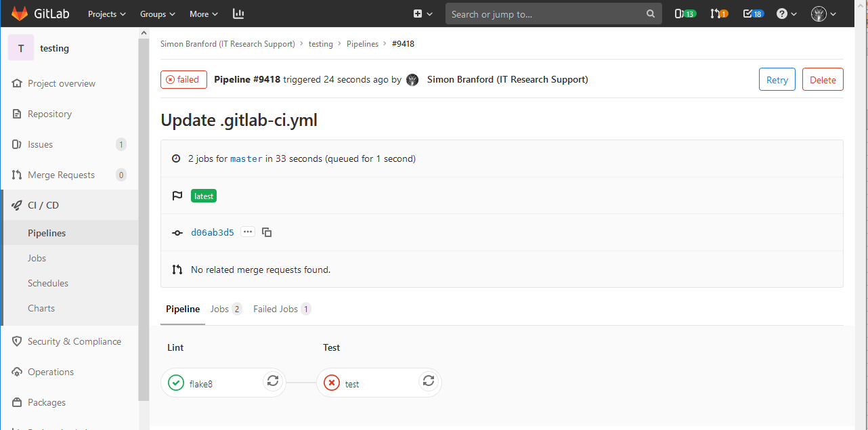
Task: Click the GitLab fox logo
Action: click(x=20, y=14)
